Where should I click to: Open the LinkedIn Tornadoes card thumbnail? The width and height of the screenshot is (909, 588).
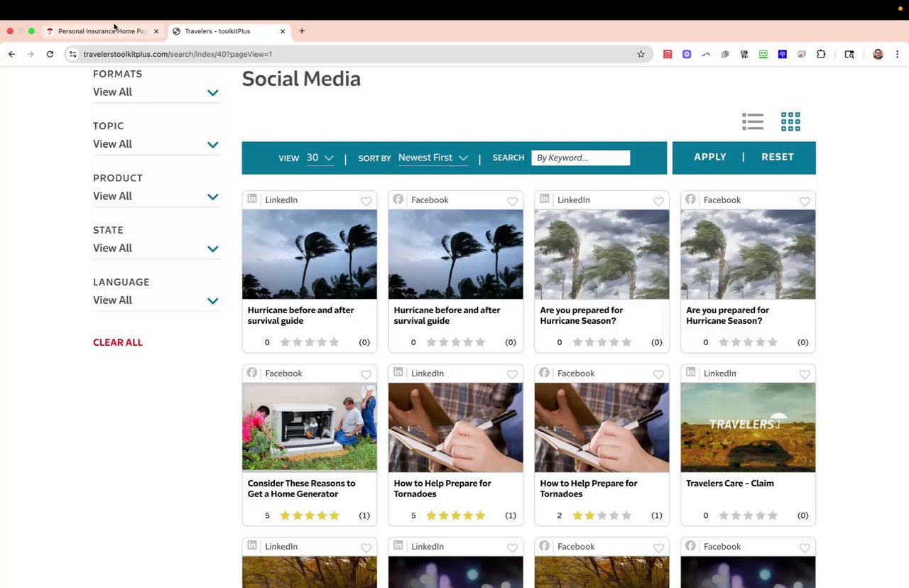pos(456,427)
